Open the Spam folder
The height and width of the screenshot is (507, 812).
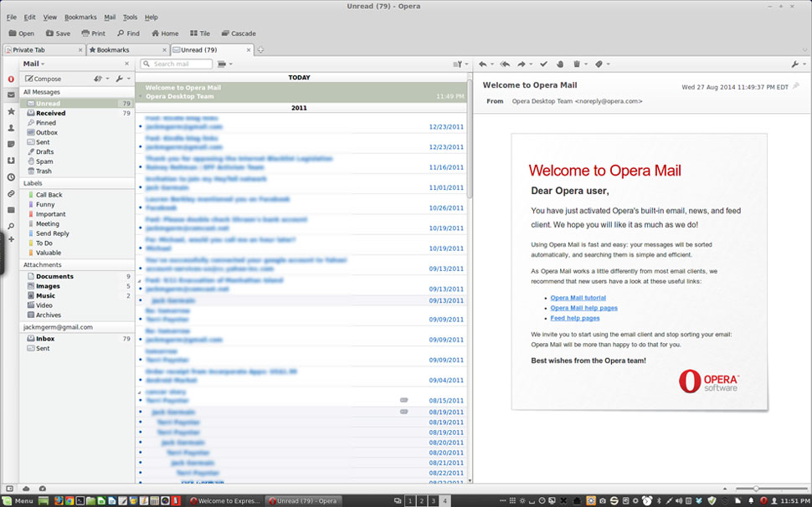pos(44,161)
